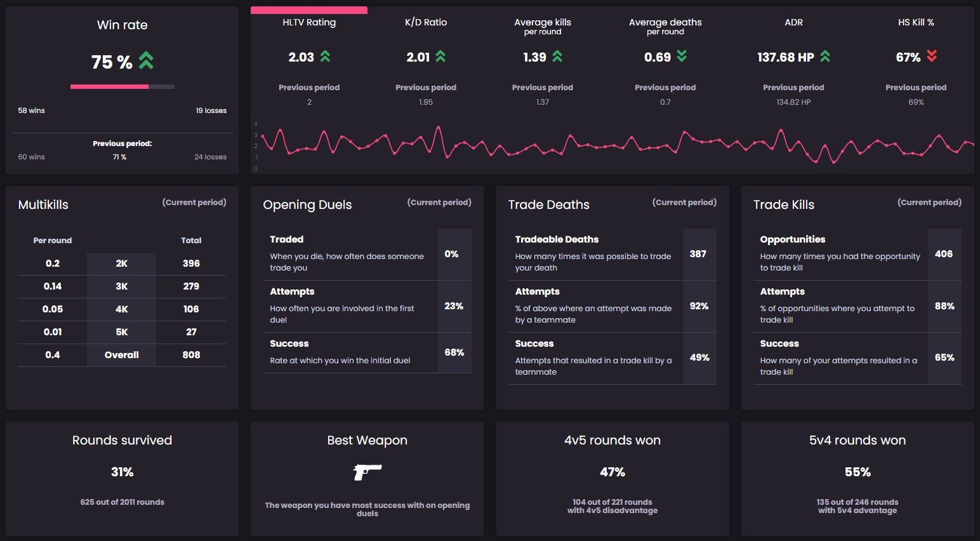Click the up arrow beside K/D Ratio 2.01

pyautogui.click(x=440, y=57)
